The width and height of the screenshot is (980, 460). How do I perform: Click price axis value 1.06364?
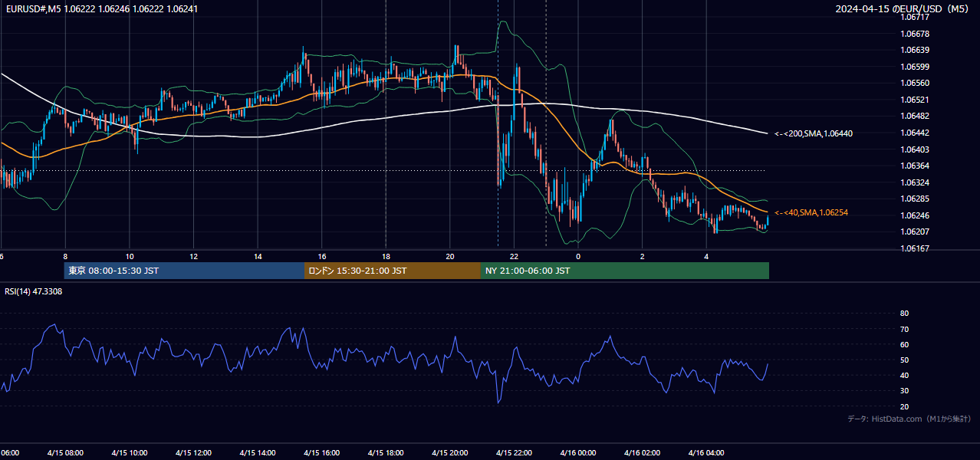click(x=914, y=166)
